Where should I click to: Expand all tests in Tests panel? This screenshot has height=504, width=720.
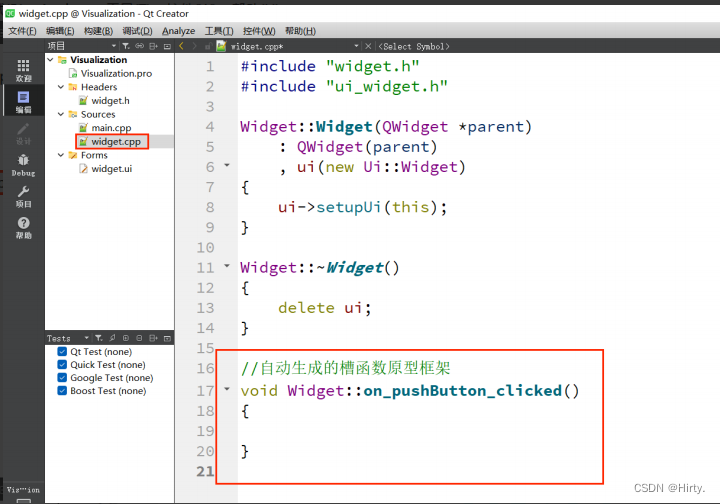coord(126,338)
